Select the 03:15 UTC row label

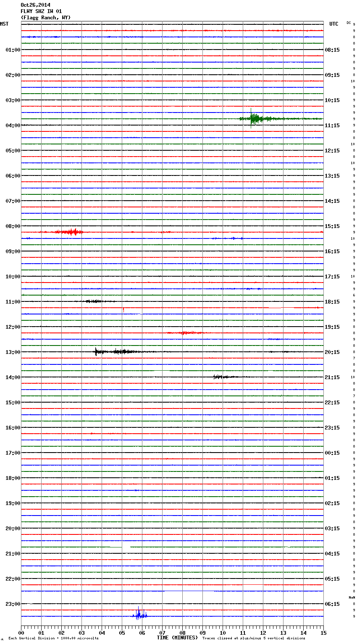(x=332, y=529)
